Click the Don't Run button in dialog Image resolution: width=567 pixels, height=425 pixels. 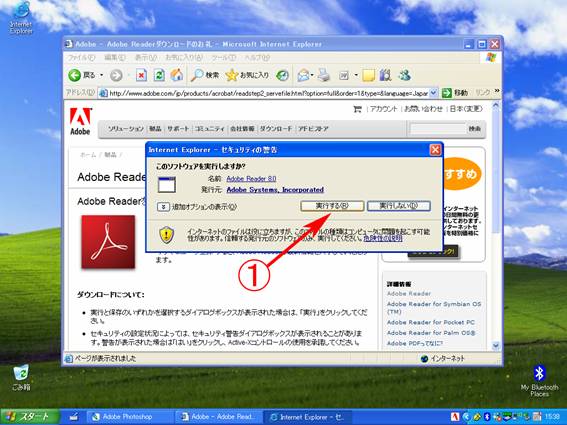click(x=398, y=206)
